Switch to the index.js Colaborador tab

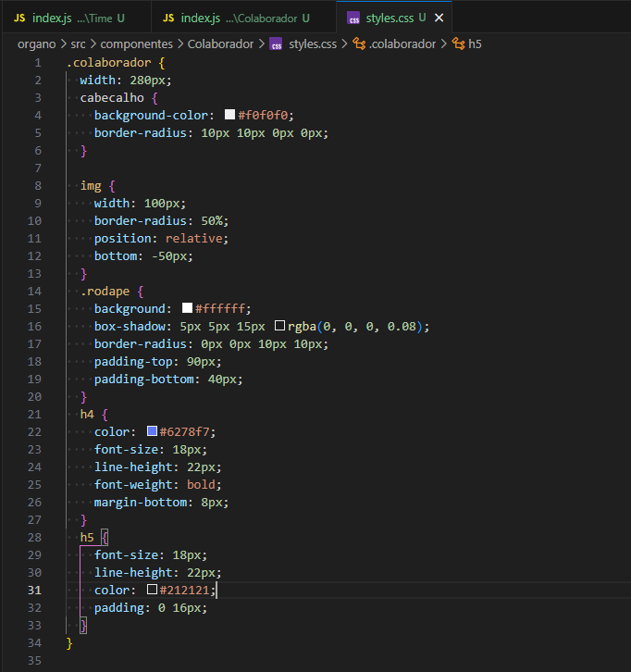coord(236,19)
